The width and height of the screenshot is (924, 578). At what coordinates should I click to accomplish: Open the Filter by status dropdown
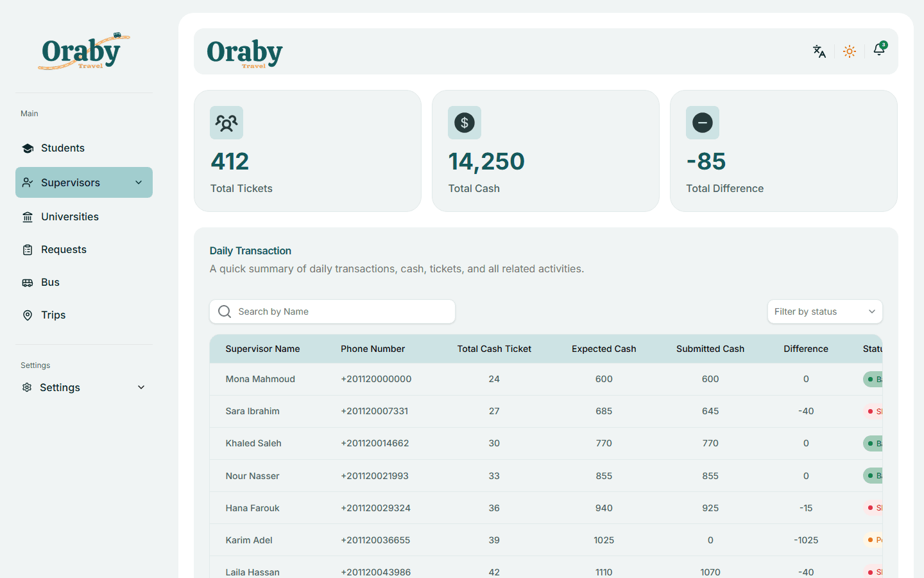click(x=825, y=311)
